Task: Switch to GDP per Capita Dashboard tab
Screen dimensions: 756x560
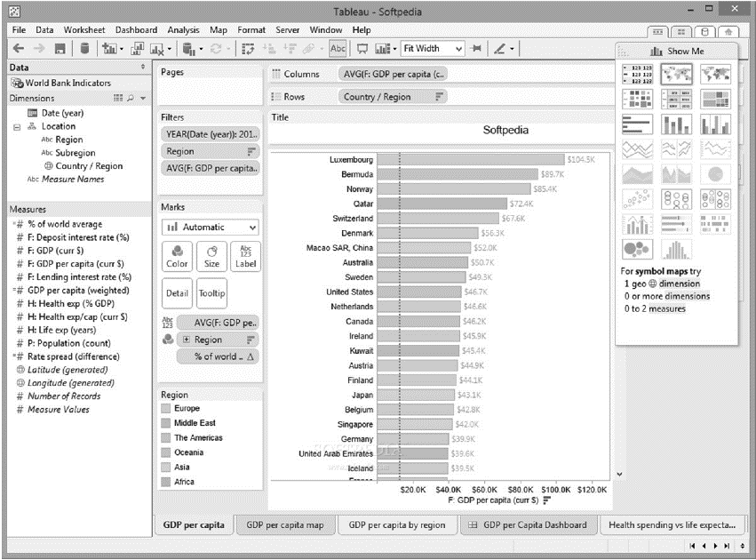Action: (x=529, y=524)
